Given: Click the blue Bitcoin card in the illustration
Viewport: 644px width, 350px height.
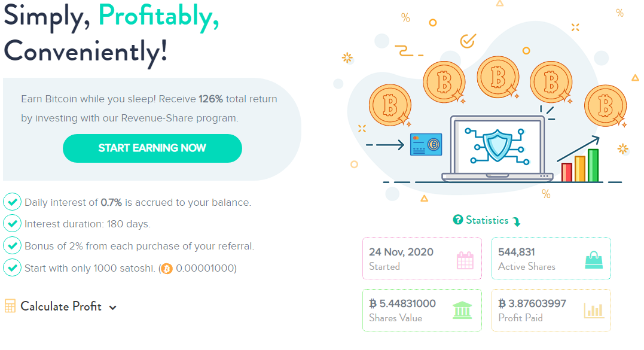Looking at the screenshot, I should (x=426, y=144).
